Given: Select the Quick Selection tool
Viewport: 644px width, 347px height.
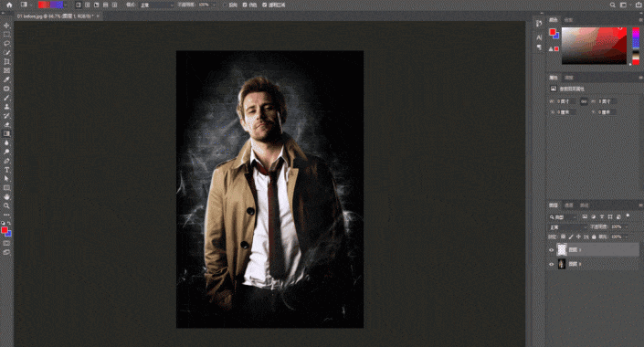Looking at the screenshot, I should (x=6, y=53).
